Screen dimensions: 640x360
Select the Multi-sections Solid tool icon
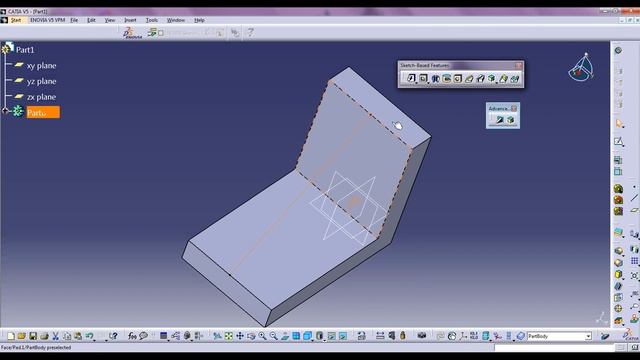tap(503, 78)
